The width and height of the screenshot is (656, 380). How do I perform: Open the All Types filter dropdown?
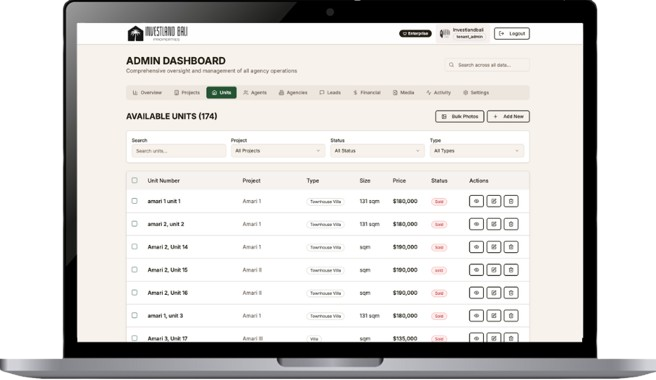tap(477, 151)
